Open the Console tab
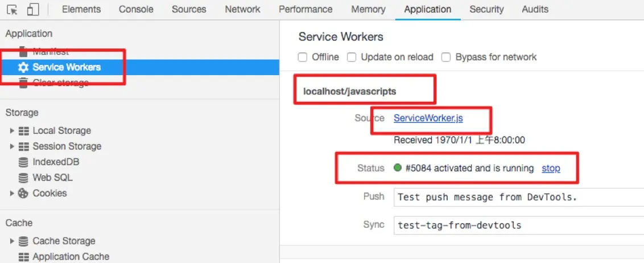 pyautogui.click(x=136, y=9)
